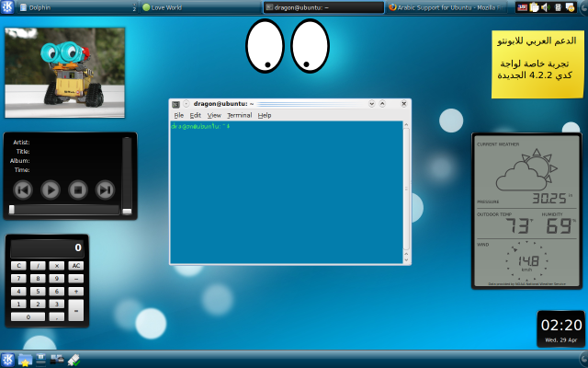
Task: Click the divide button on the calculator
Action: coord(38,266)
